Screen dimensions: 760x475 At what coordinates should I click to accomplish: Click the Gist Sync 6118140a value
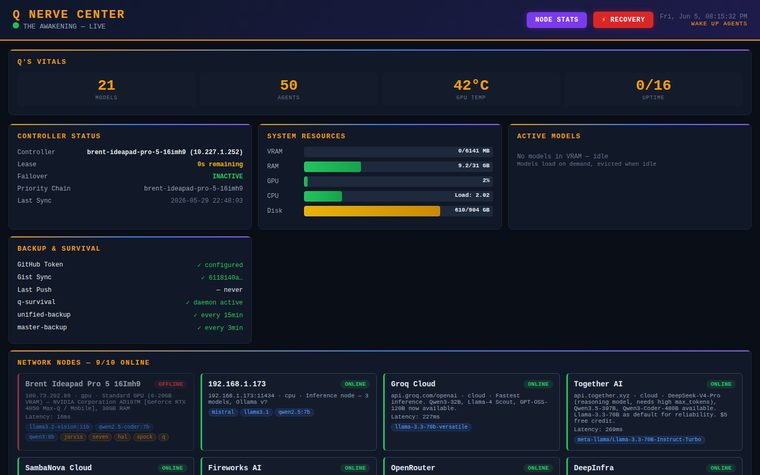tap(222, 278)
